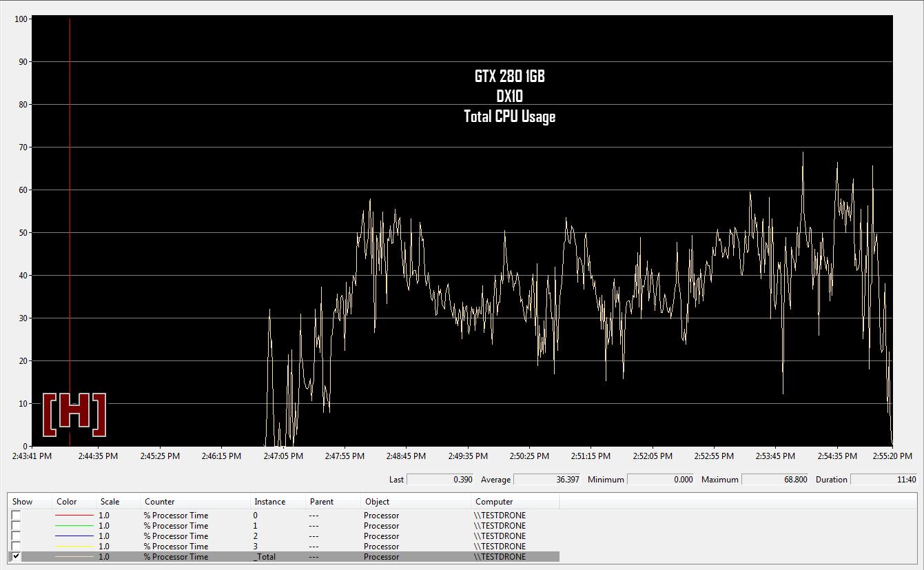Select the % Processor Time counter for instance 0

[x=176, y=516]
